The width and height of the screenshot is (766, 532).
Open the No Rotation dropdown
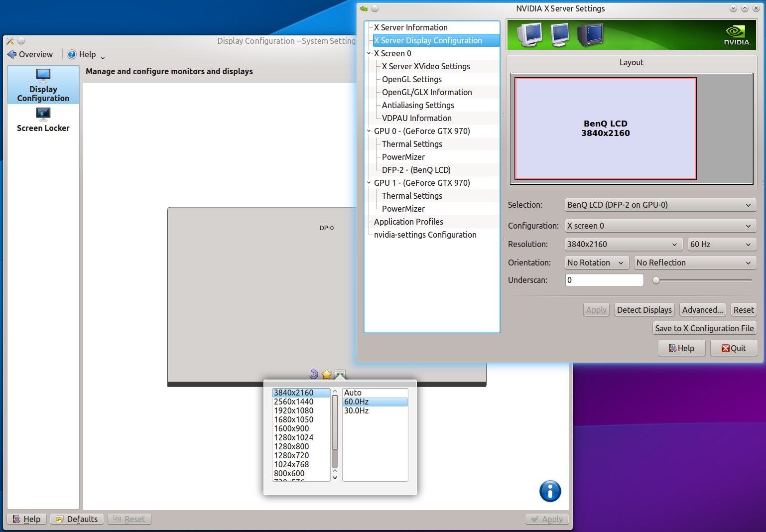coord(597,263)
